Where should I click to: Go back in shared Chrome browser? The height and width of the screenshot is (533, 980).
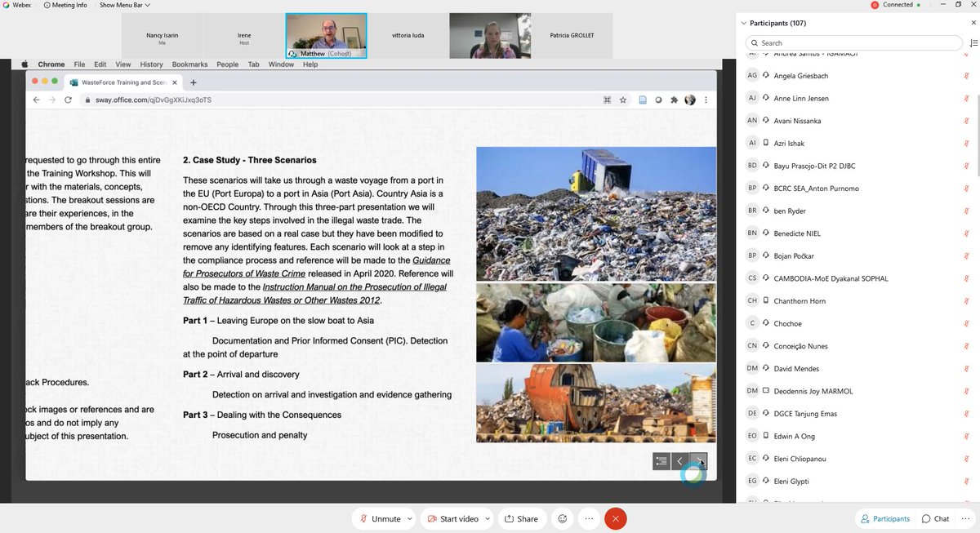pos(36,100)
